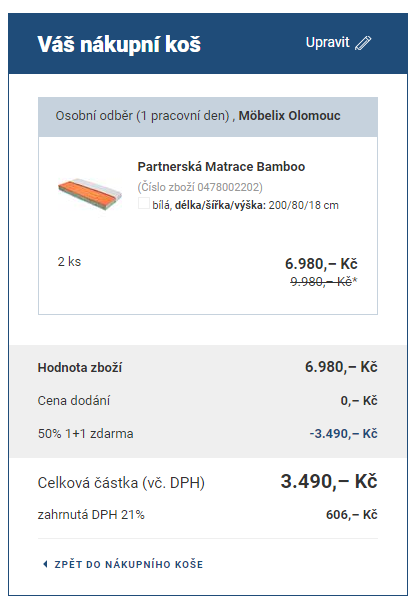This screenshot has width=420, height=609.
Task: Click the Osobní odběr pickup info text
Action: (x=142, y=116)
